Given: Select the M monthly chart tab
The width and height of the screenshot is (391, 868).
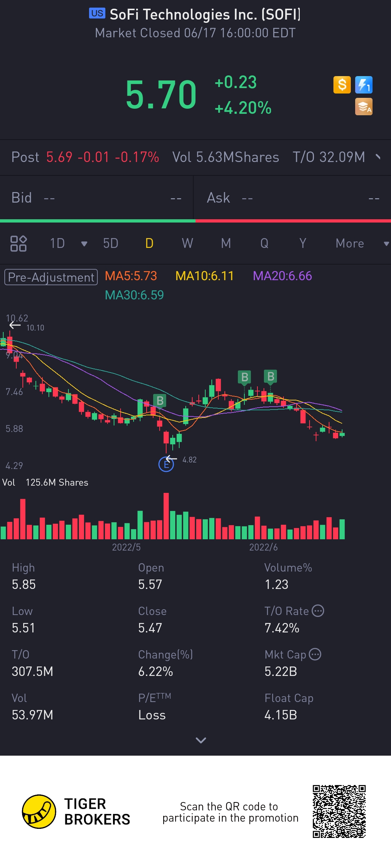Looking at the screenshot, I should [226, 243].
